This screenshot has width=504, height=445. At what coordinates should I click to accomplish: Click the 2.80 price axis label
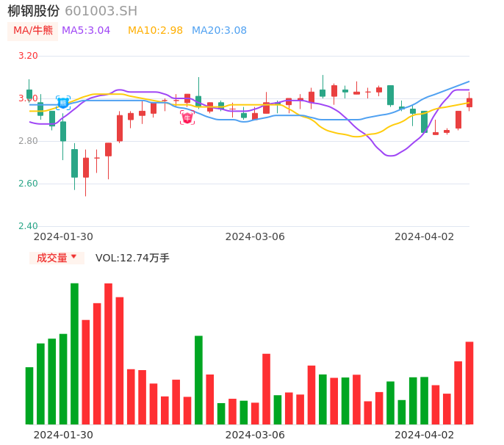[28, 141]
